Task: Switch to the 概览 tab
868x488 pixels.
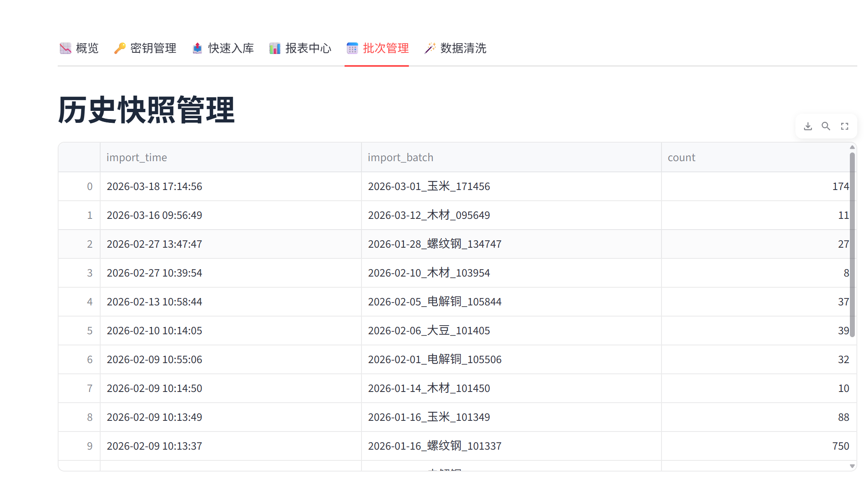Action: [79, 48]
